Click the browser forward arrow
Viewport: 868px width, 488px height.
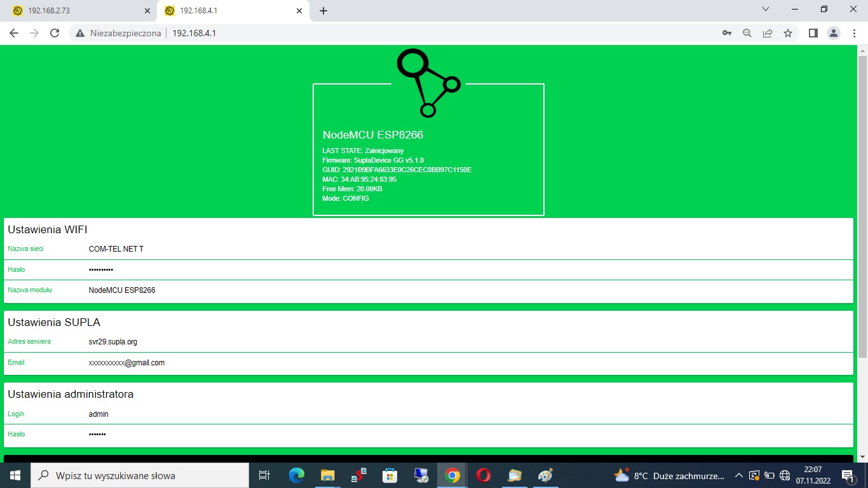[x=34, y=33]
